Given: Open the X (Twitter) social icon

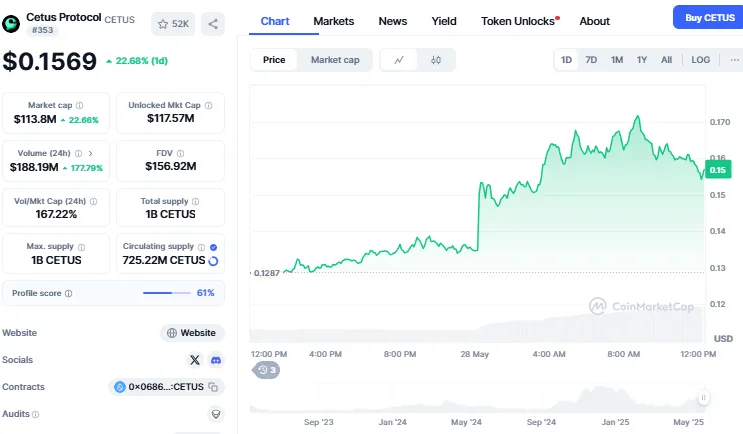Looking at the screenshot, I should click(195, 359).
